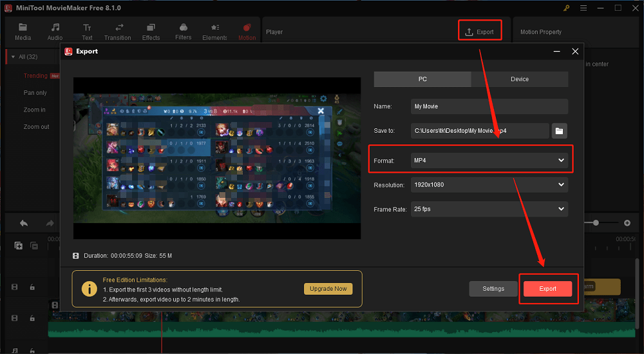Open the Text tab

click(87, 32)
